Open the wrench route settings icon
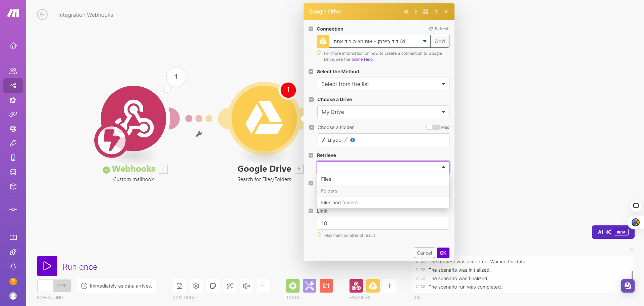The height and width of the screenshot is (306, 644). pos(199,134)
